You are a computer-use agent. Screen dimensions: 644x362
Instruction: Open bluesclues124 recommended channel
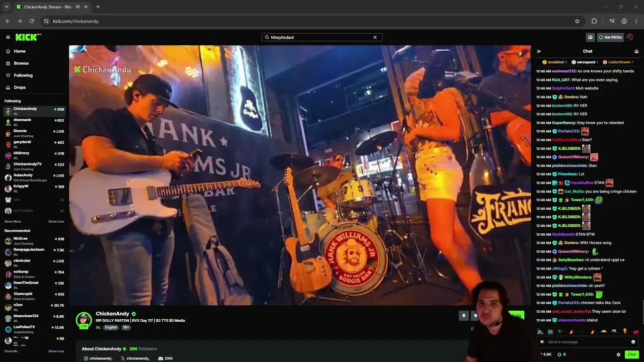34,317
